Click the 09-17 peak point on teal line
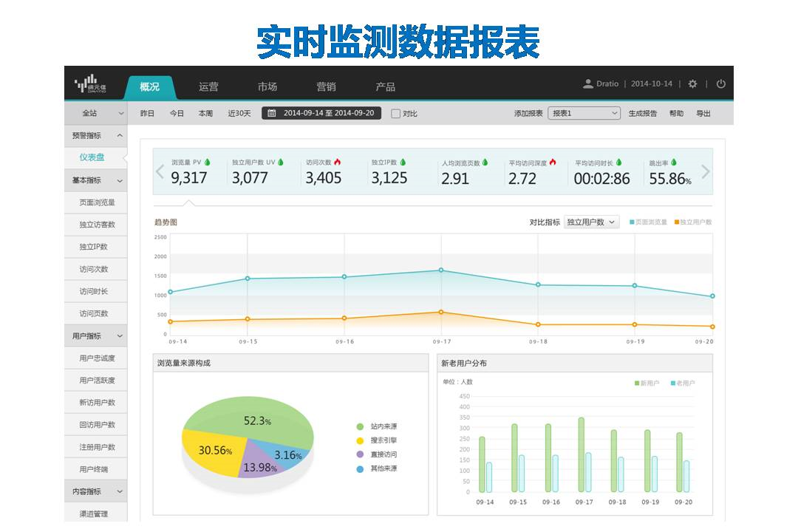Image resolution: width=798 pixels, height=532 pixels. pos(440,270)
